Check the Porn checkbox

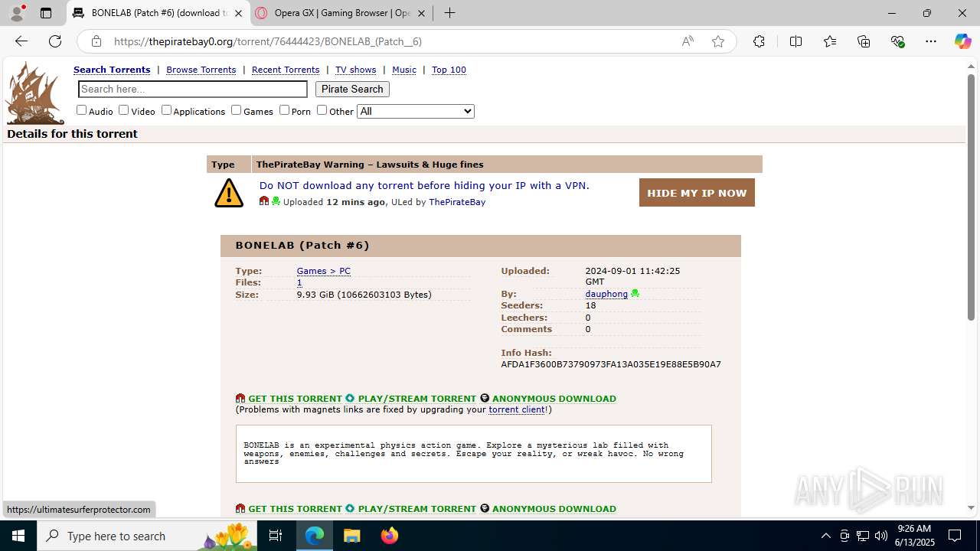(284, 110)
